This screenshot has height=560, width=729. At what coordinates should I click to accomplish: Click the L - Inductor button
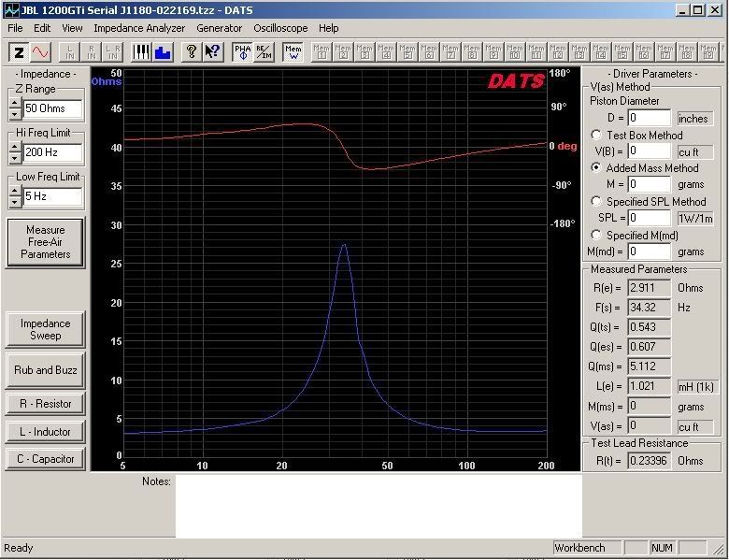pos(45,432)
